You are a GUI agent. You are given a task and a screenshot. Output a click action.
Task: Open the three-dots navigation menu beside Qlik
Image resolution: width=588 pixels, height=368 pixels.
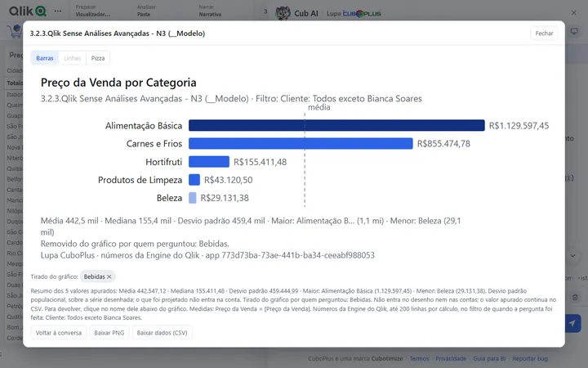click(x=58, y=11)
